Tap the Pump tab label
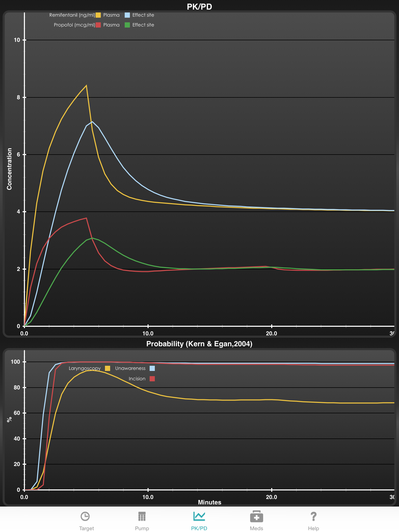Image resolution: width=399 pixels, height=532 pixels. (142, 528)
